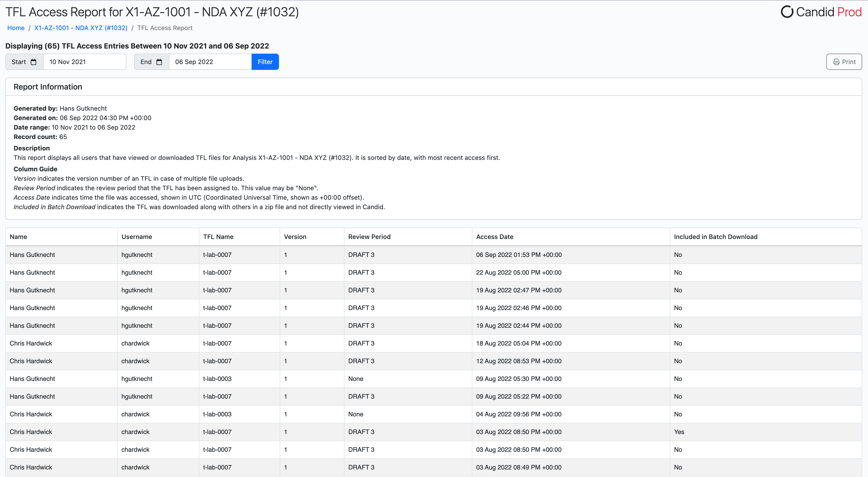This screenshot has width=868, height=477.
Task: Click the Version column header
Action: [x=295, y=237]
